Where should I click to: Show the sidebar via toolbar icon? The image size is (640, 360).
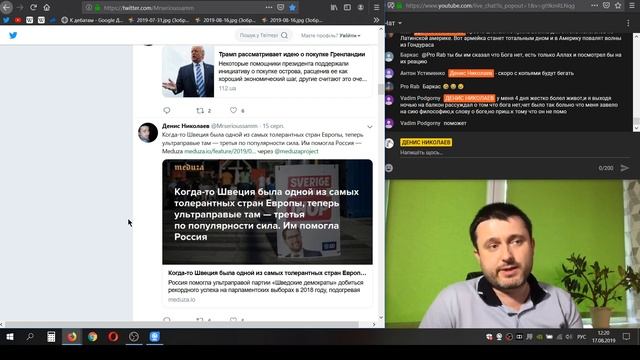point(347,7)
